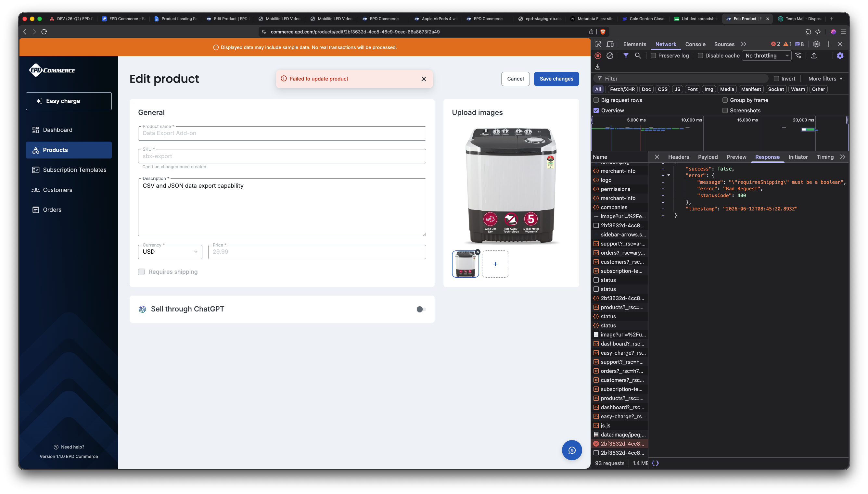868x494 pixels.
Task: Open DevTools three-dot customize menu
Action: [828, 44]
